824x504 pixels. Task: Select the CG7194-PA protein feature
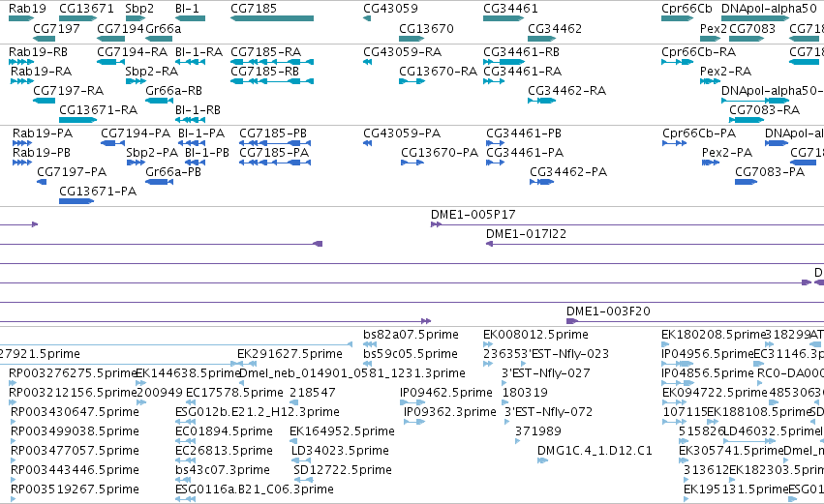click(x=112, y=143)
